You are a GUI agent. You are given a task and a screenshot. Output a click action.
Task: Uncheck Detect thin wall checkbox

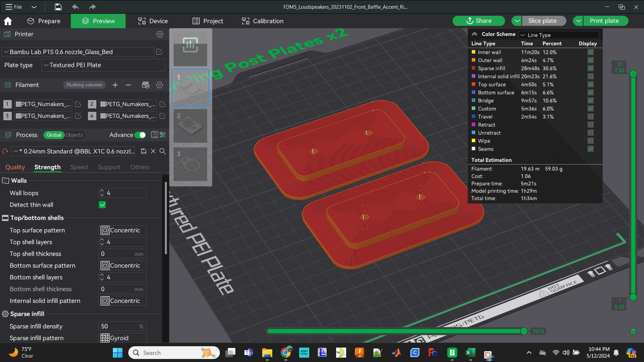(102, 205)
